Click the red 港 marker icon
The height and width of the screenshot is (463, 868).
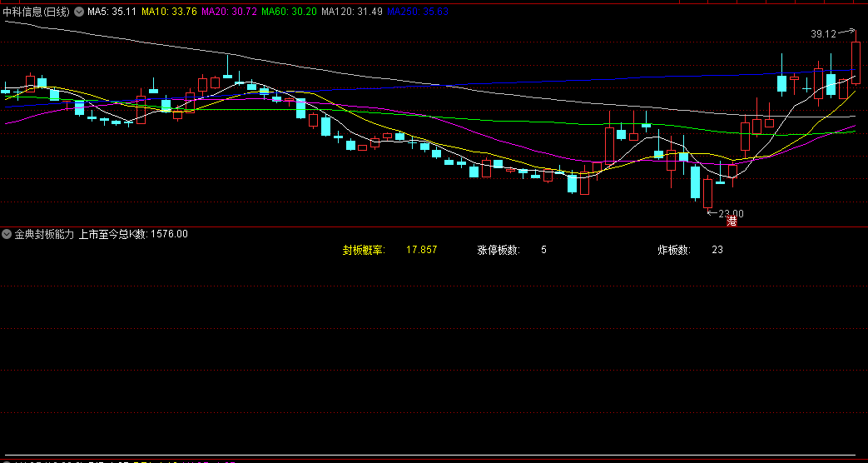point(732,222)
